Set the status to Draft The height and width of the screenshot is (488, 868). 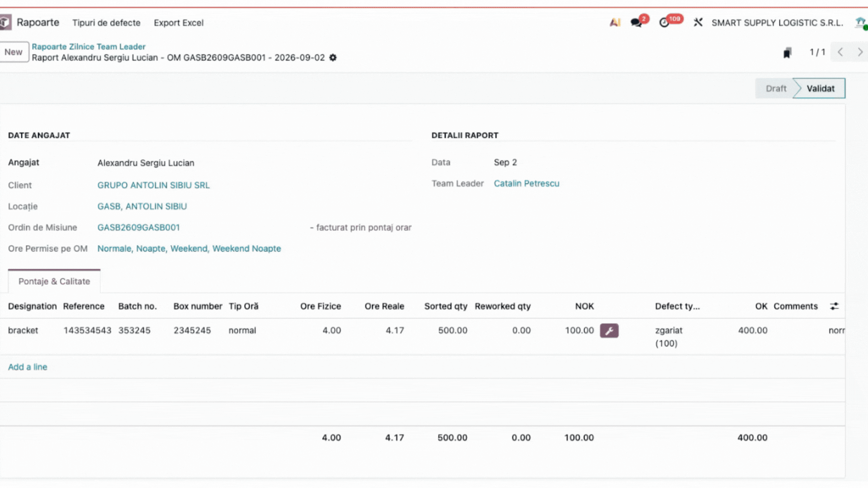pyautogui.click(x=776, y=89)
